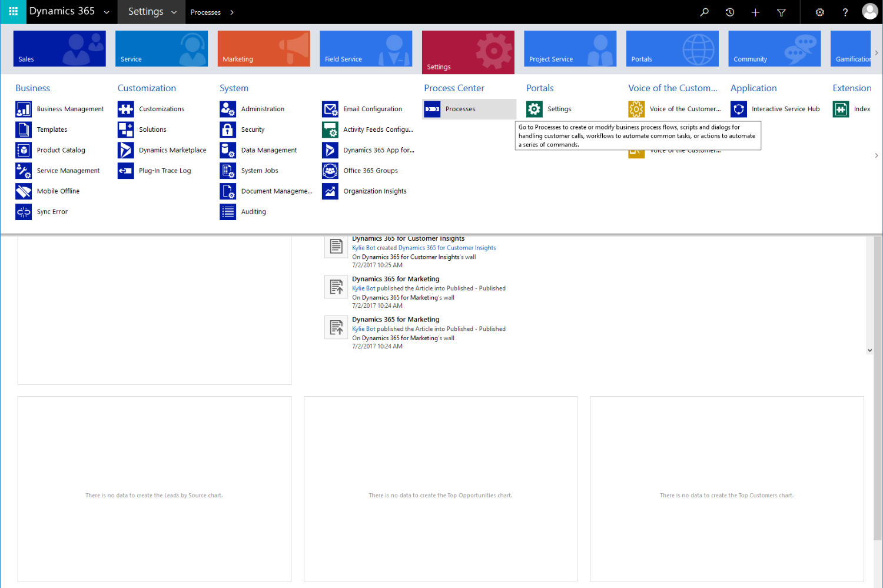This screenshot has width=883, height=588.
Task: Click the Dynamics 365 App for Outlook icon
Action: tap(330, 150)
